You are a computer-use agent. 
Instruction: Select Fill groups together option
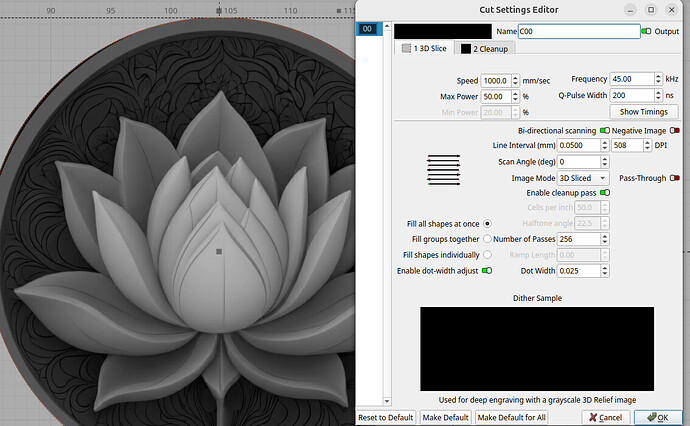pyautogui.click(x=488, y=239)
